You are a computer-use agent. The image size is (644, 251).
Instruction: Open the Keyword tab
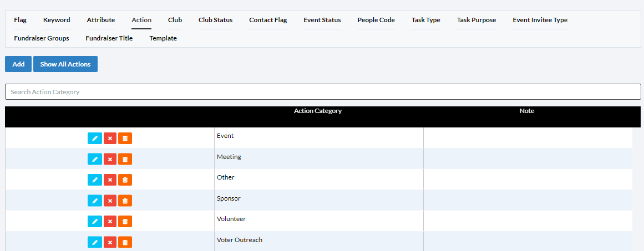click(57, 20)
